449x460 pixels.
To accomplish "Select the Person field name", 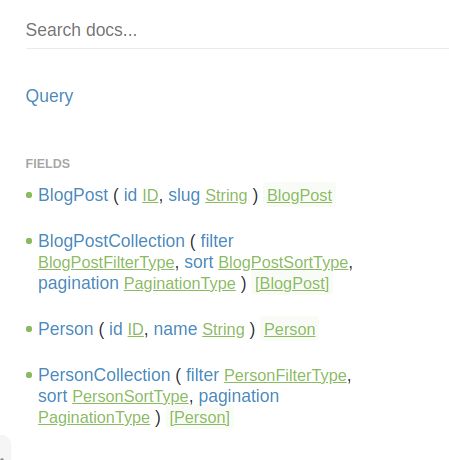I will coord(66,329).
